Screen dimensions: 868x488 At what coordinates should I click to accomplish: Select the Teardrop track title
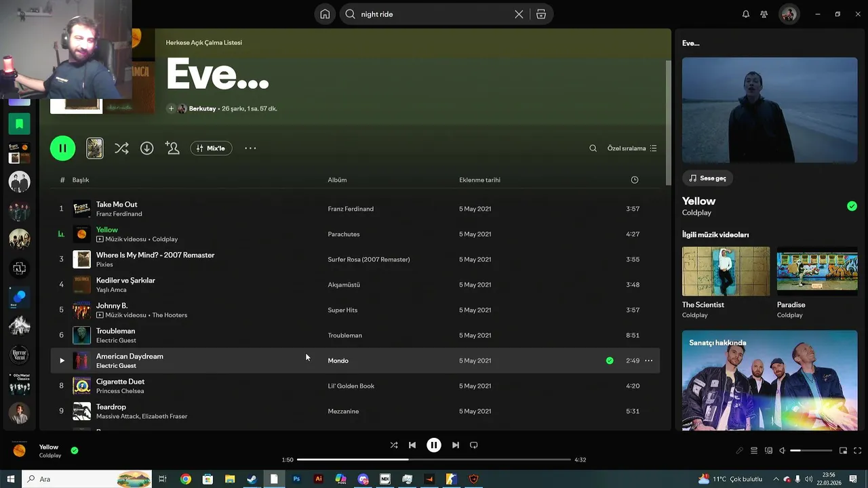point(111,407)
